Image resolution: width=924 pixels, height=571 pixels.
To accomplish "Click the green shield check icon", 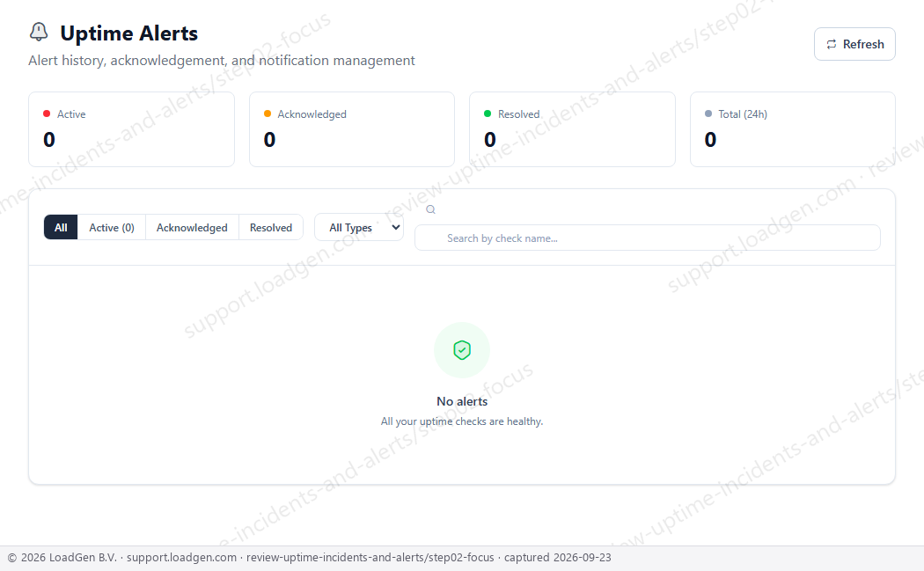I will click(462, 350).
